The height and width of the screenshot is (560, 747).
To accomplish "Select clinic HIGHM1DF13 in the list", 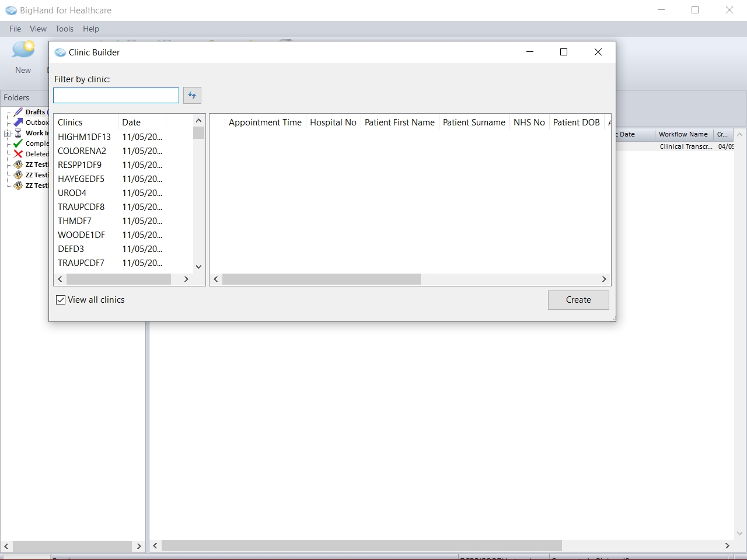I will click(84, 137).
